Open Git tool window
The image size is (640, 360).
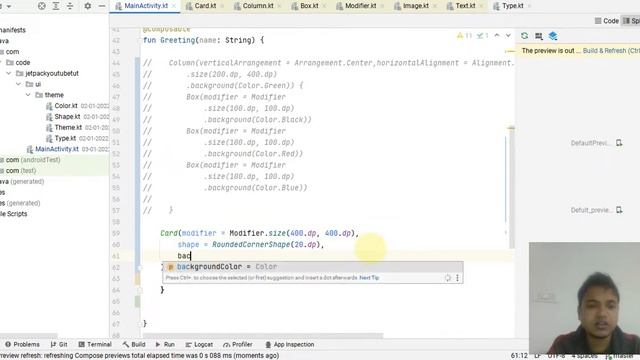click(59, 344)
